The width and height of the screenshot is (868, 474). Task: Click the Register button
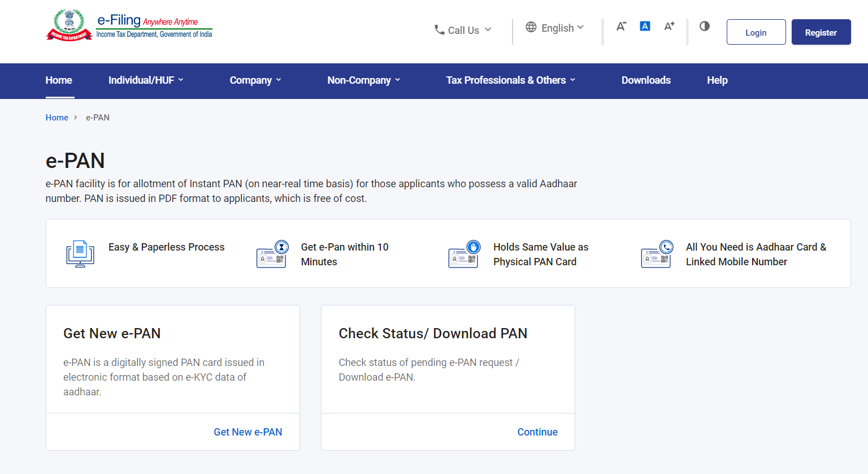821,32
